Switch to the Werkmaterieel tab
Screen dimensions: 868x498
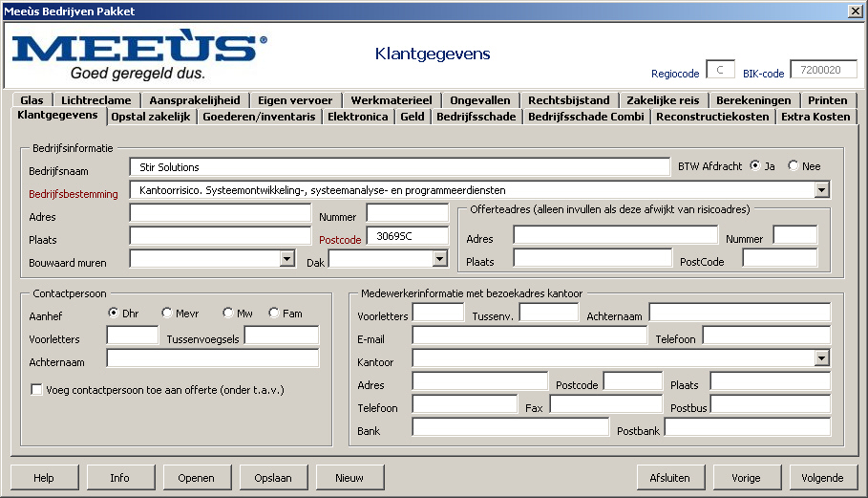point(392,100)
